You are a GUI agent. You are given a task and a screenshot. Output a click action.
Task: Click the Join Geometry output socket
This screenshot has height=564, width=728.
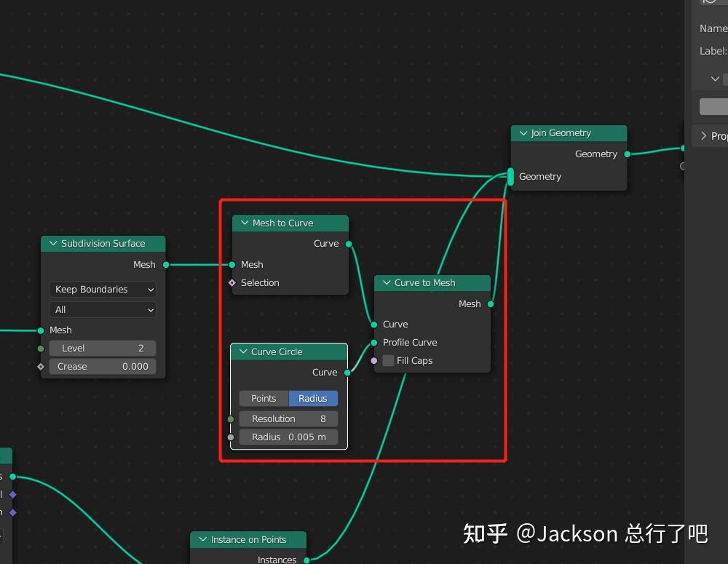click(x=628, y=154)
